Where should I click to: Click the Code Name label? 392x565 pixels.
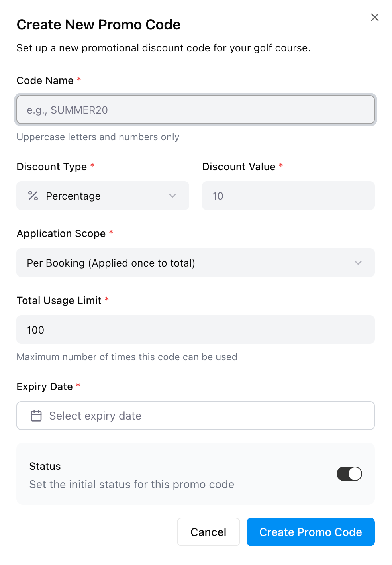click(45, 80)
